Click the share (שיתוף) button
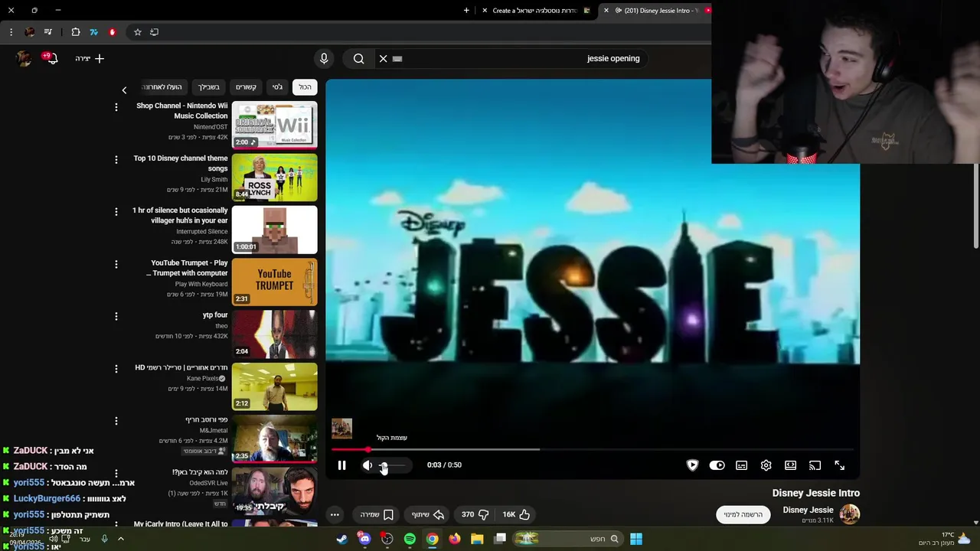This screenshot has width=980, height=551. pyautogui.click(x=428, y=514)
